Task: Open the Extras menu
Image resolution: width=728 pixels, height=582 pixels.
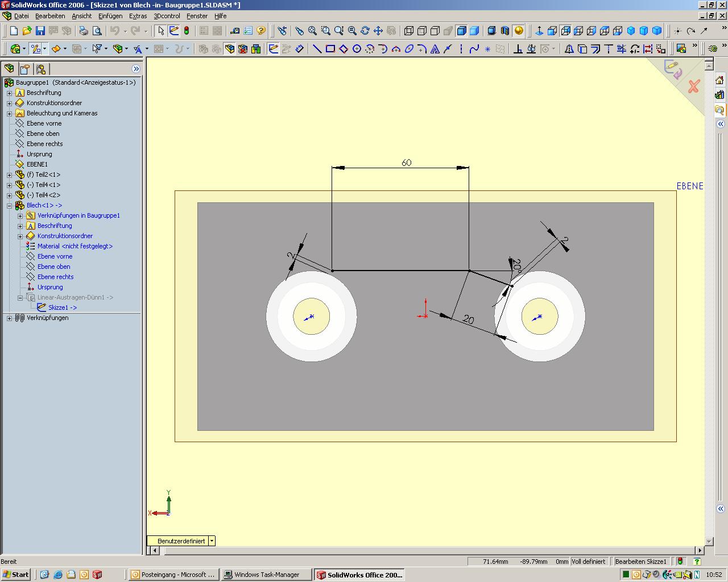Action: pos(138,16)
